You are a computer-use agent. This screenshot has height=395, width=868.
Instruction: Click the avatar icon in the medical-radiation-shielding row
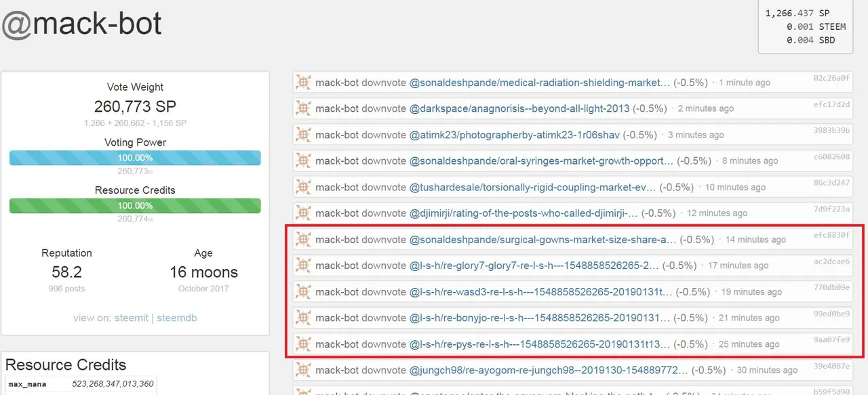[303, 82]
